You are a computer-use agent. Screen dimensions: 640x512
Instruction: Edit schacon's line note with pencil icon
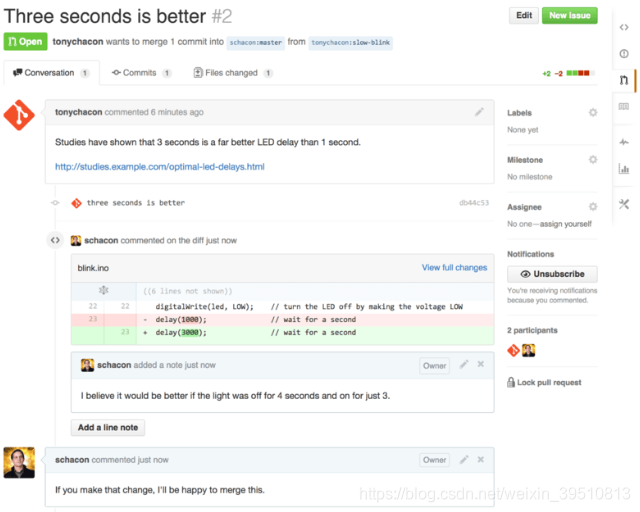coord(464,364)
